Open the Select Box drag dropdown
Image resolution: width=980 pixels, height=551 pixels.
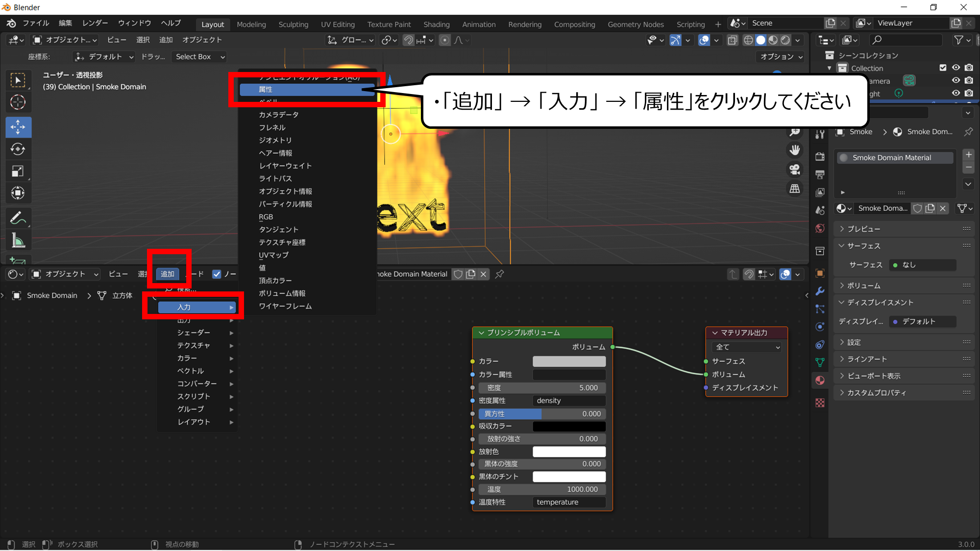pos(200,57)
